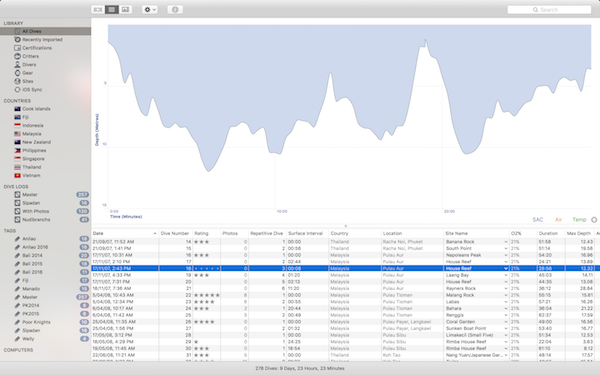Click the depth profile chart area
Viewport: 600px width, 375px height.
coord(349,117)
